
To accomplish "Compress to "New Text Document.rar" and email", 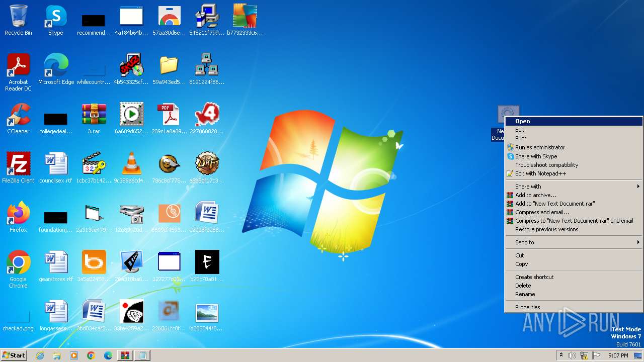I will (x=574, y=221).
